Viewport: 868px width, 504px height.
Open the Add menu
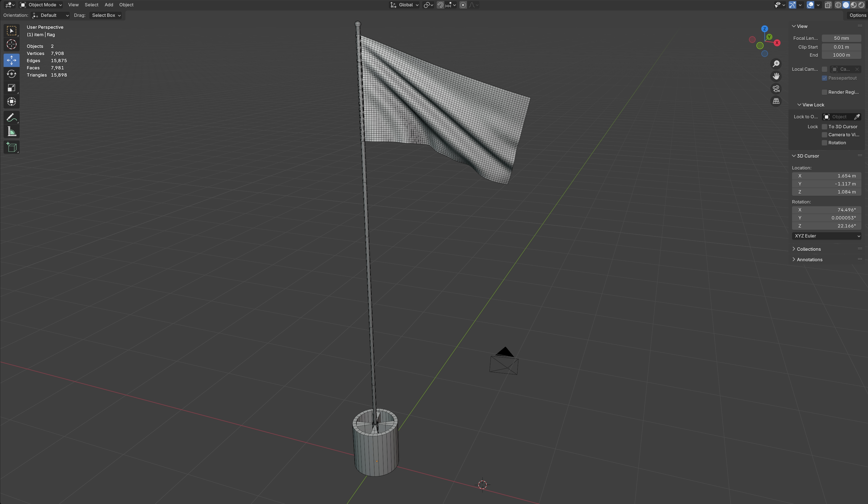click(109, 5)
